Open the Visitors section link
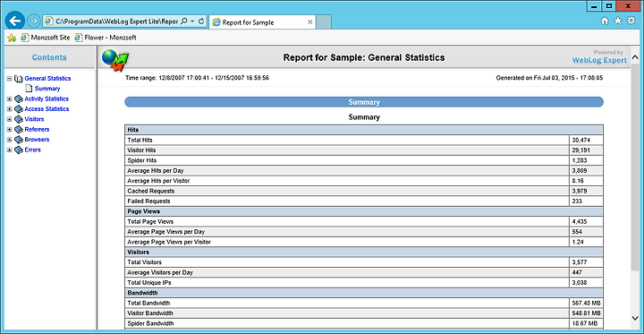This screenshot has height=334, width=644. point(34,119)
